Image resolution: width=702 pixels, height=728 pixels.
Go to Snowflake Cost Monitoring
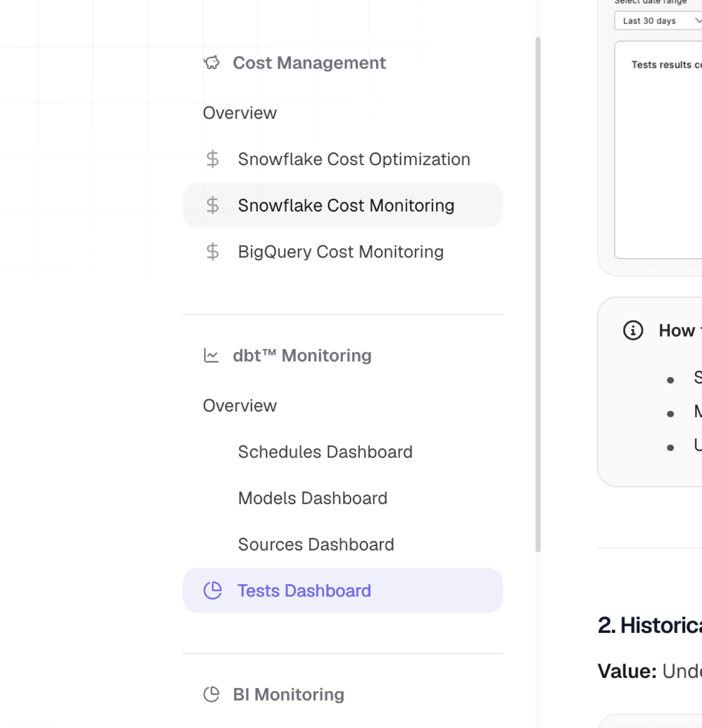tap(343, 205)
